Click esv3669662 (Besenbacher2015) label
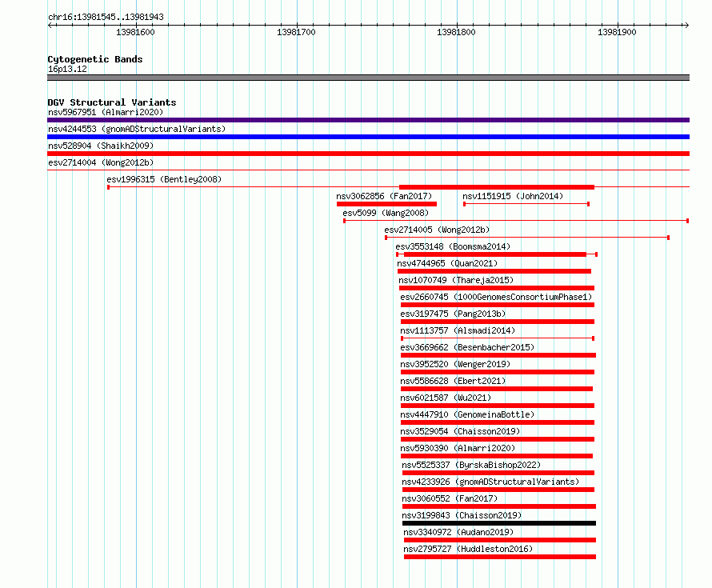This screenshot has height=588, width=712. (467, 347)
